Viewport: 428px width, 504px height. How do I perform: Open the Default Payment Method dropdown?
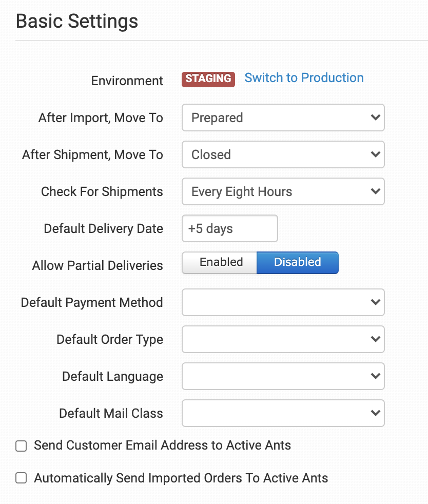(283, 303)
